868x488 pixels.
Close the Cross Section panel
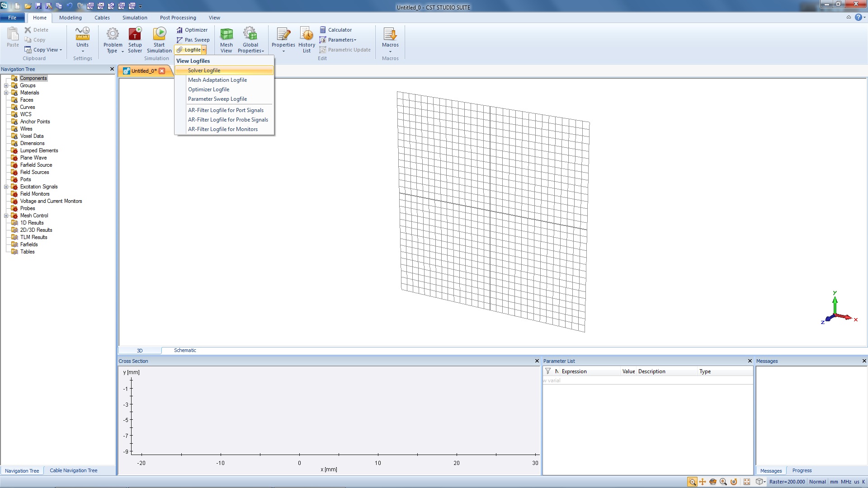[537, 361]
